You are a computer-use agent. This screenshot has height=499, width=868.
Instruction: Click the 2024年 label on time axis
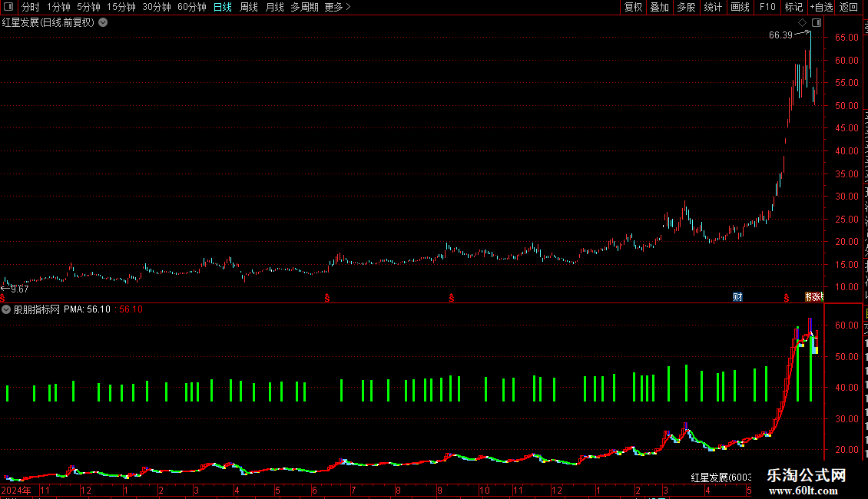(x=16, y=490)
